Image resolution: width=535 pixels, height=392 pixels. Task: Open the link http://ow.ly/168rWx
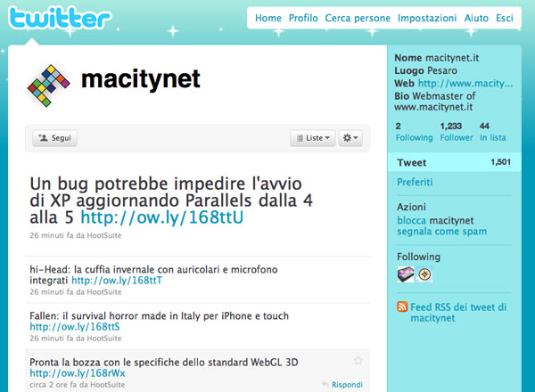[x=78, y=373]
